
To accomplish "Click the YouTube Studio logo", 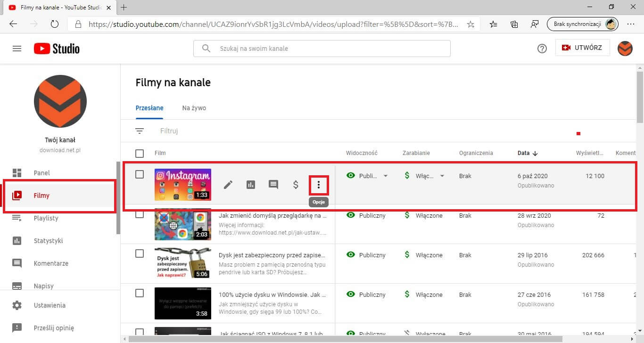I will click(57, 49).
